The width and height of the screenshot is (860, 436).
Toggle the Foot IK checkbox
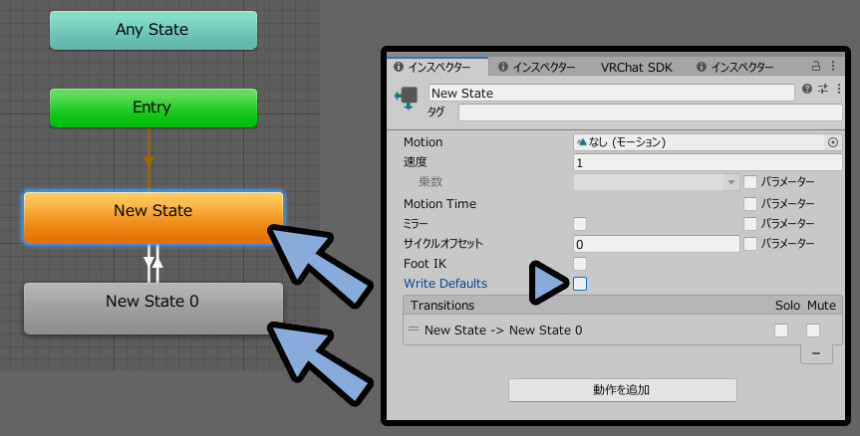[x=580, y=264]
